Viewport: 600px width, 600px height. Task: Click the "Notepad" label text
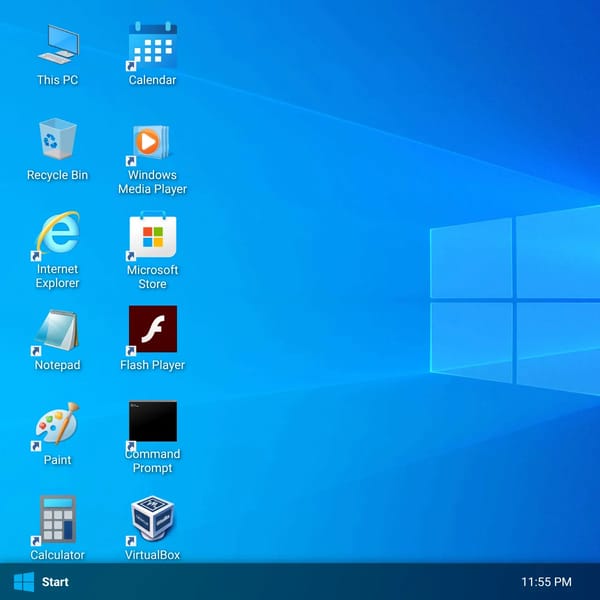(x=57, y=365)
